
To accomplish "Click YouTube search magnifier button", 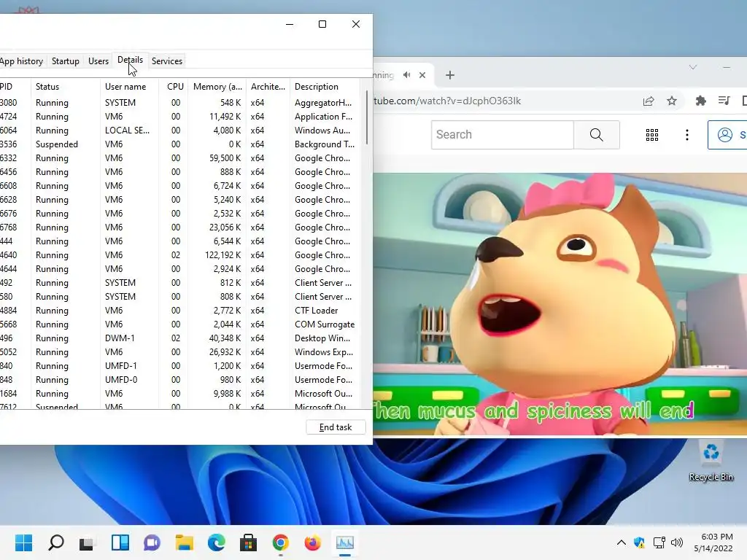I will pos(597,135).
